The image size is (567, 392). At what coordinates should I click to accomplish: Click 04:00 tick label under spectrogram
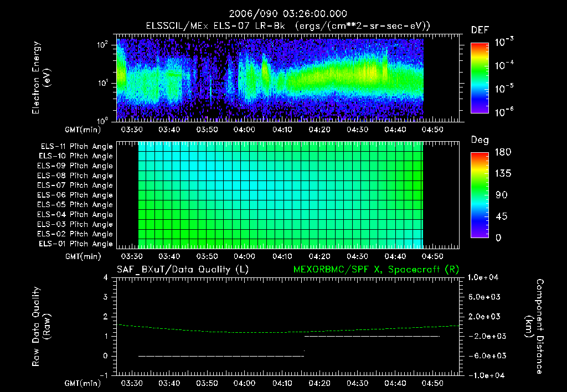(x=244, y=130)
